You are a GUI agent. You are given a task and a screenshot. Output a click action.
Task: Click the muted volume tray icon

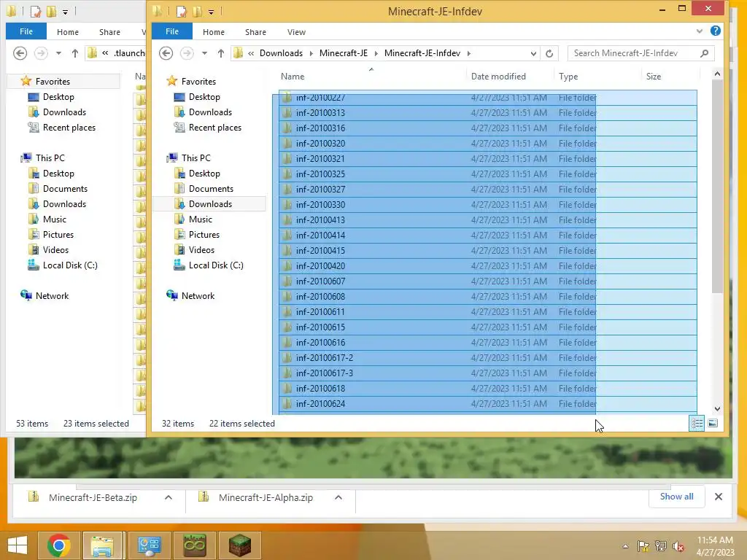pos(678,546)
